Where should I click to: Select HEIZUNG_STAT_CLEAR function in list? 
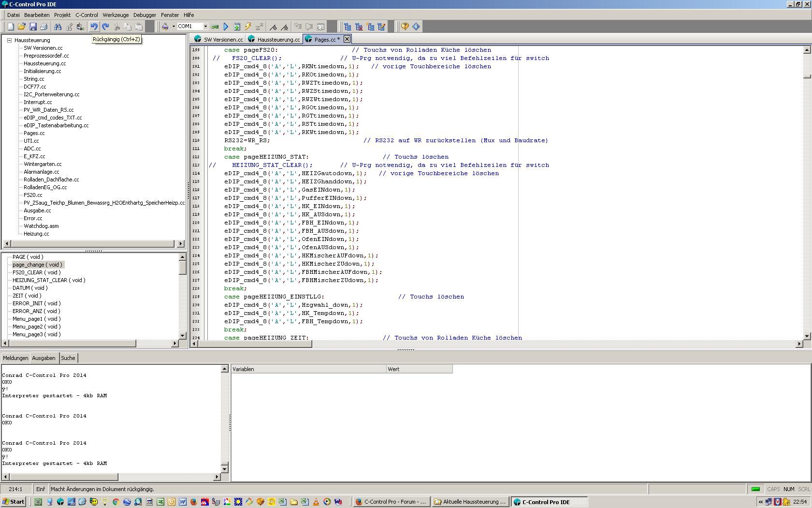pyautogui.click(x=48, y=280)
